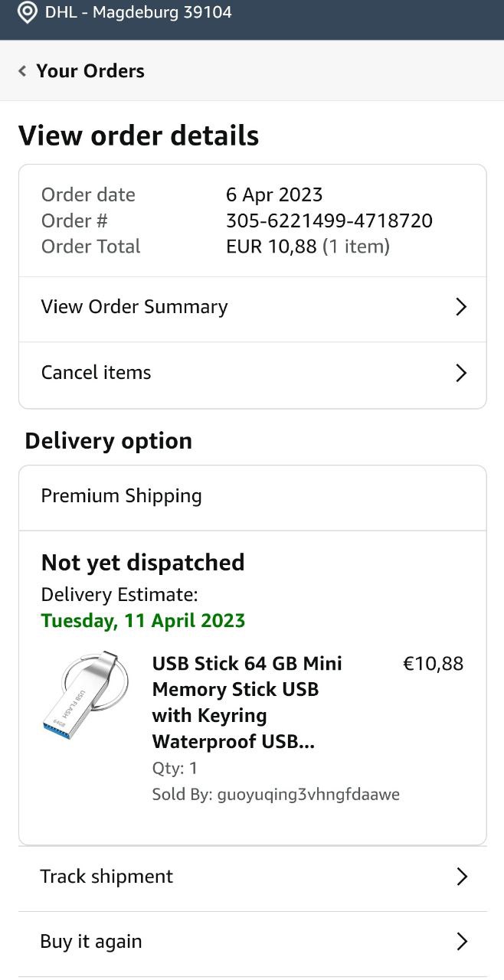The width and height of the screenshot is (504, 980).
Task: Tap chevron arrow for Track shipment
Action: point(461,877)
